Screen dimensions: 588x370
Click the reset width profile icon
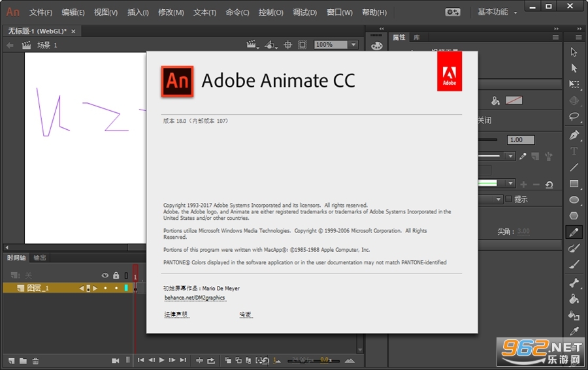[x=549, y=184]
